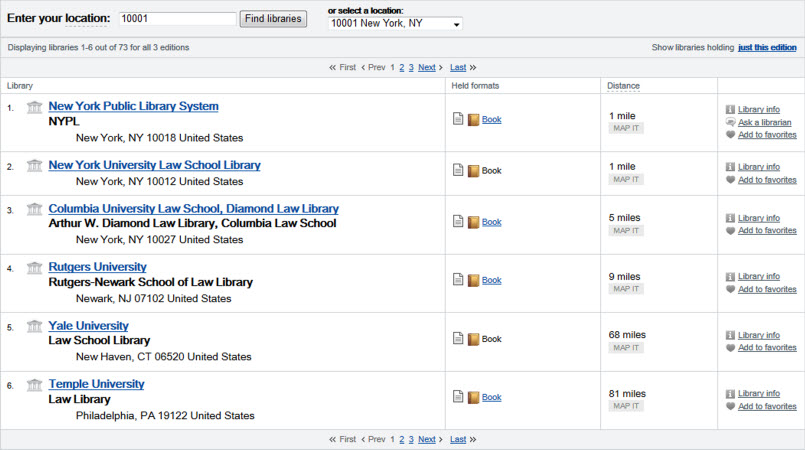This screenshot has width=805, height=450.
Task: Click the library building icon beside Columbia University Law School
Action: (34, 209)
